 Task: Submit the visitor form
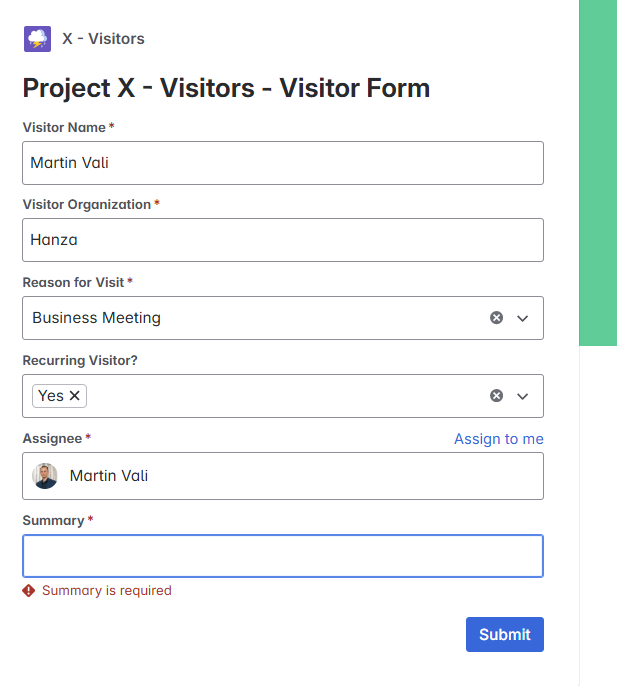pos(505,634)
